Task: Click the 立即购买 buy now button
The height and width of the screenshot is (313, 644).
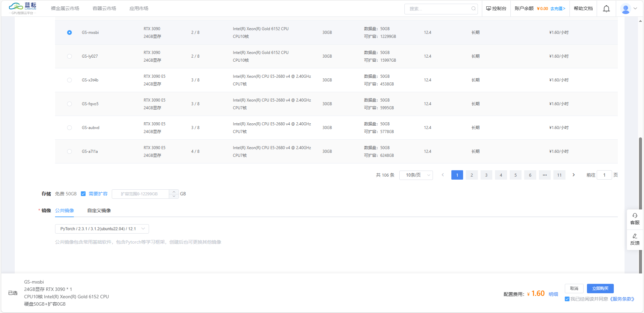Action: [600, 289]
